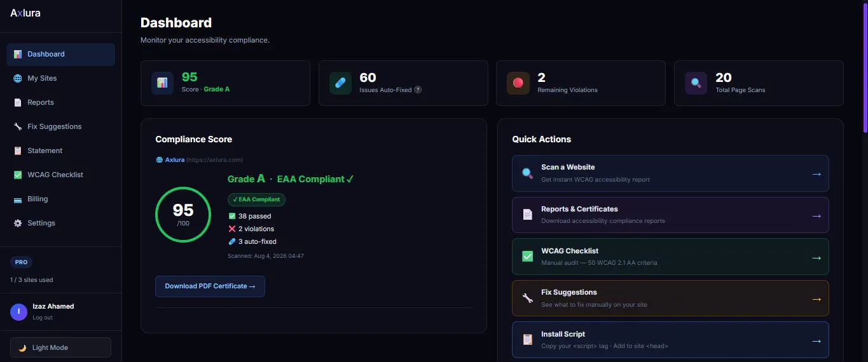
Task: Click 'See what to fix manually on your site' text
Action: (x=594, y=305)
